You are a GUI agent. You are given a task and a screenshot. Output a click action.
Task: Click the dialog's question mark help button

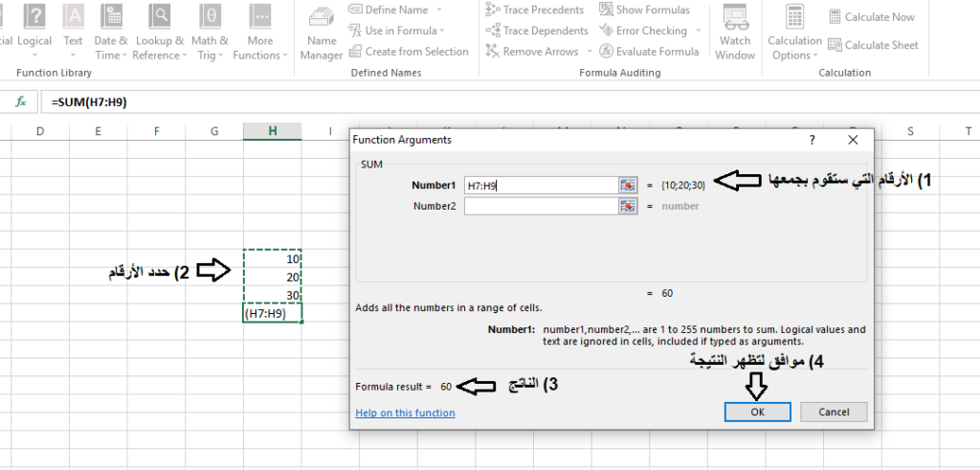pyautogui.click(x=813, y=140)
